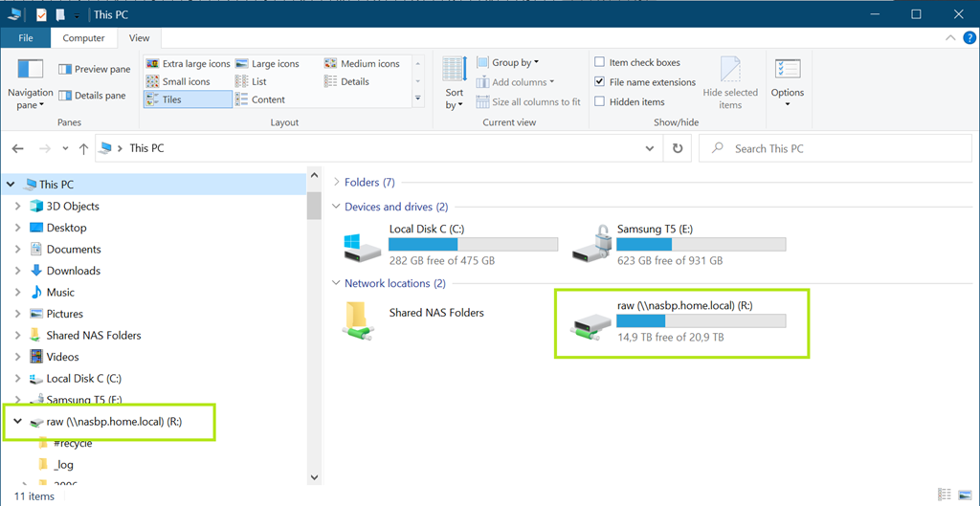The image size is (980, 506).
Task: Switch to the Computer ribbon tab
Action: (84, 38)
